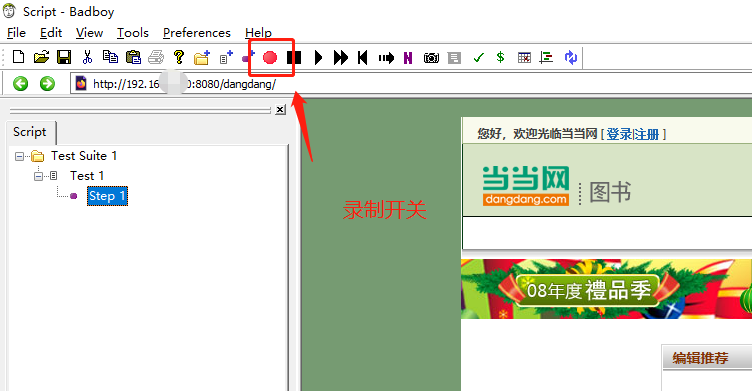The height and width of the screenshot is (391, 752).
Task: Select Test Suite 1 in the tree
Action: click(84, 156)
